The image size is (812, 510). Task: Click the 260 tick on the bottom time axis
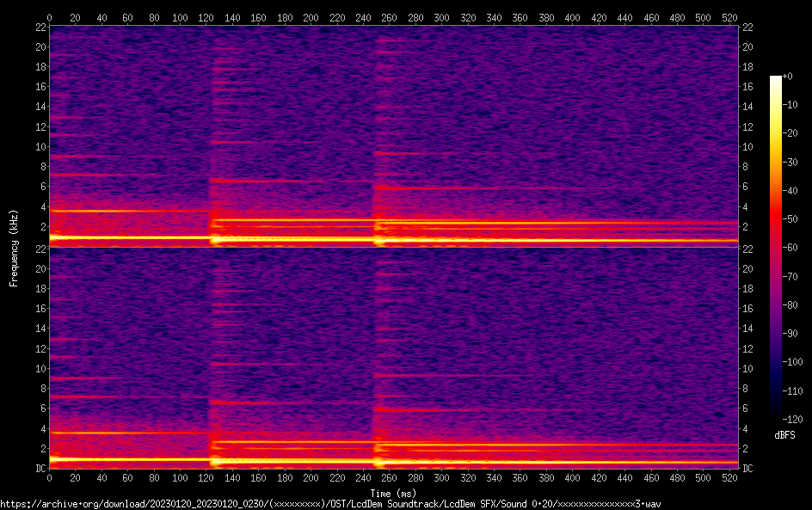[390, 477]
